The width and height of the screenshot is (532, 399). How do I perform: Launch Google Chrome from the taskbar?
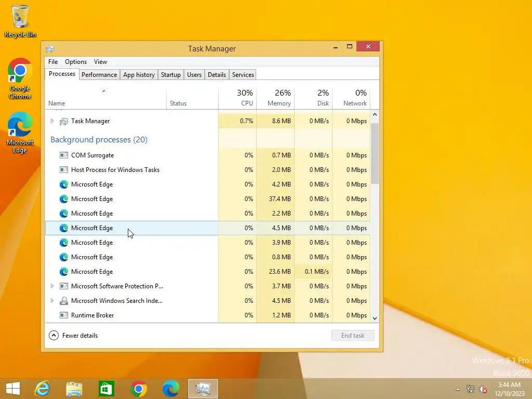coord(138,389)
